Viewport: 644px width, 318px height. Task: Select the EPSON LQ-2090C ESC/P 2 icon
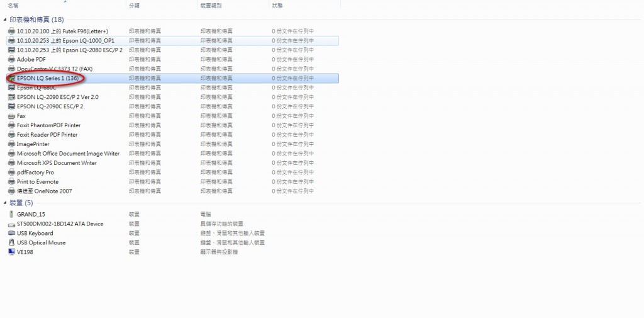tap(11, 106)
